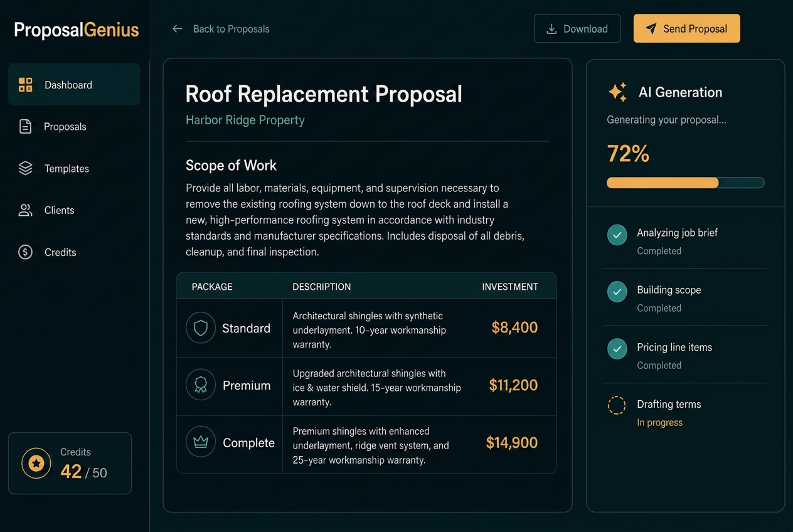793x532 pixels.
Task: Click the $8,400 investment price
Action: [x=514, y=327]
